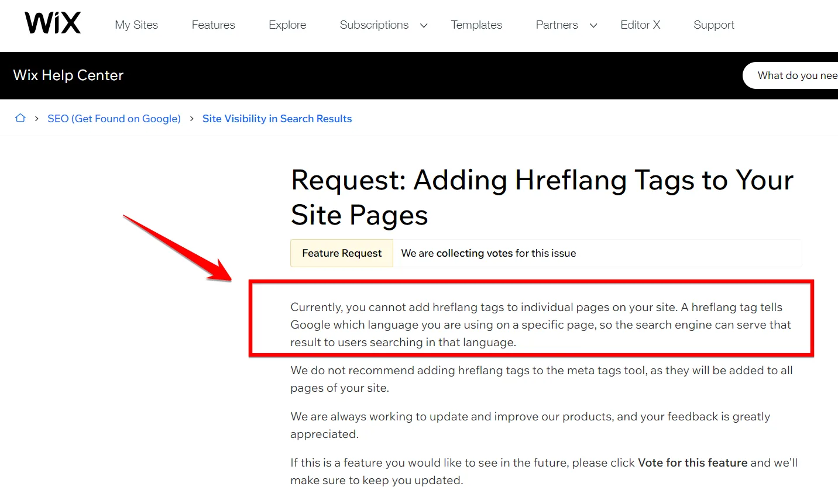Image resolution: width=838 pixels, height=504 pixels.
Task: Click the Feature Request badge
Action: tap(342, 253)
